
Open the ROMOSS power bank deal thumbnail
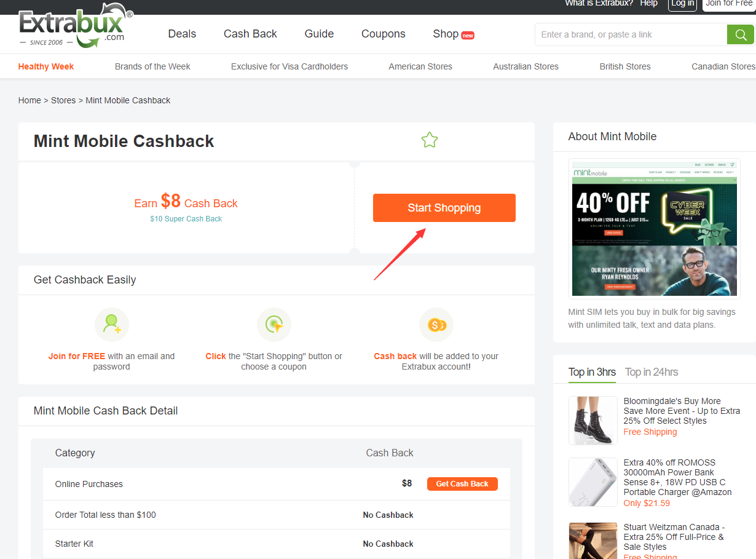(x=593, y=482)
